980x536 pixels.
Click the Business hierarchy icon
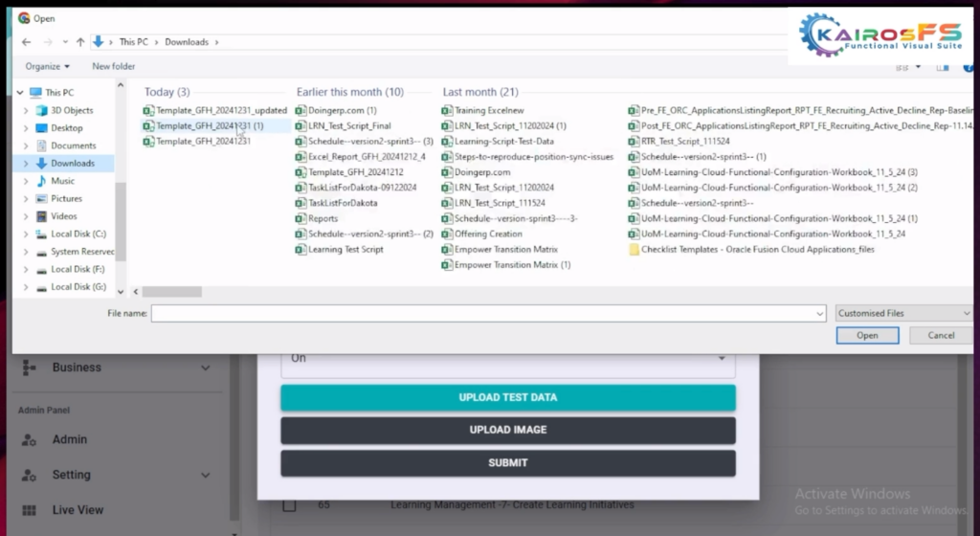(x=29, y=368)
